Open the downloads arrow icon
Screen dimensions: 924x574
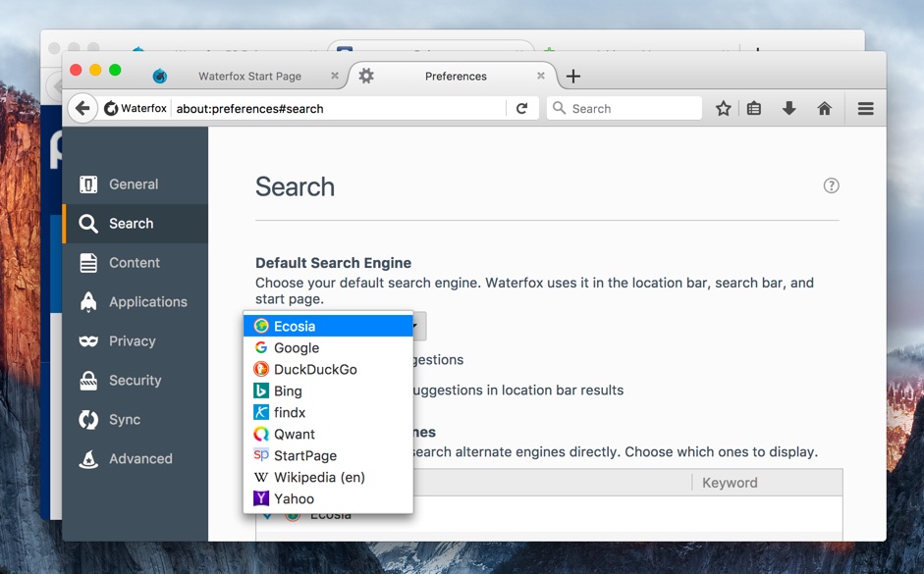pyautogui.click(x=788, y=109)
